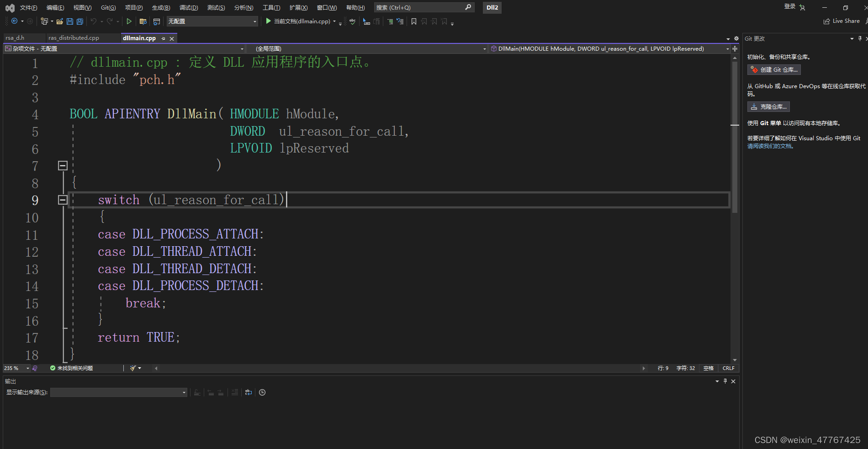Click the New Project toolbar icon
The image size is (868, 449).
[44, 21]
